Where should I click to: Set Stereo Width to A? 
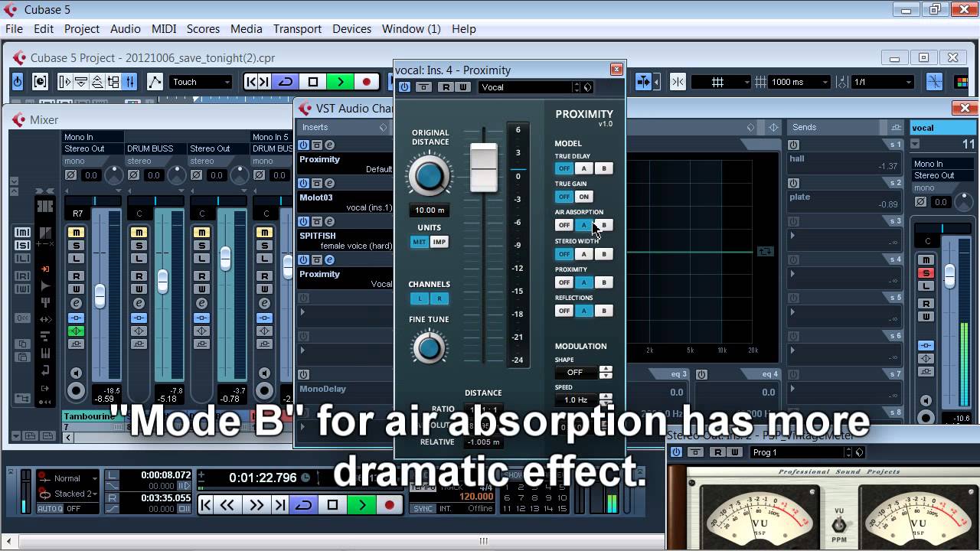(x=583, y=254)
